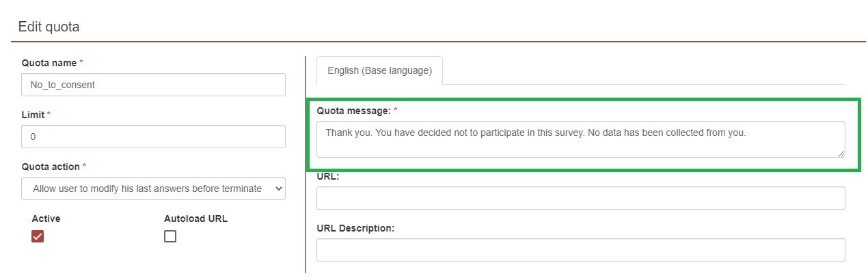Select the English (Base language) tab
The height and width of the screenshot is (280, 868).
379,70
